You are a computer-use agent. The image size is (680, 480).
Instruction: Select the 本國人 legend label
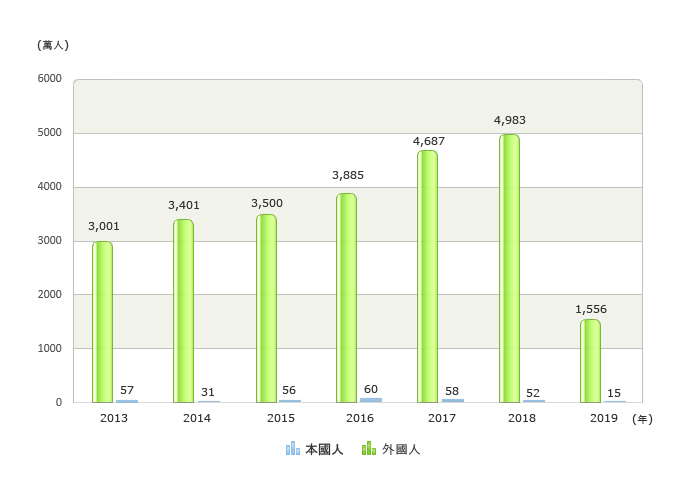[324, 450]
